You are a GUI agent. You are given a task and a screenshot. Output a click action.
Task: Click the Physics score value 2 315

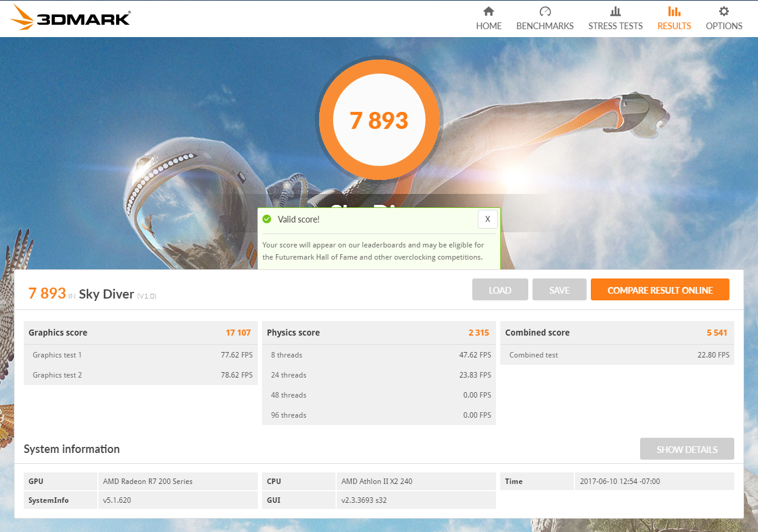click(x=478, y=333)
